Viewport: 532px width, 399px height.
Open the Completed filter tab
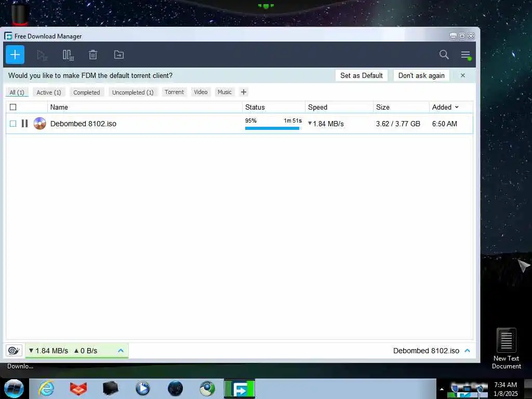pos(87,92)
